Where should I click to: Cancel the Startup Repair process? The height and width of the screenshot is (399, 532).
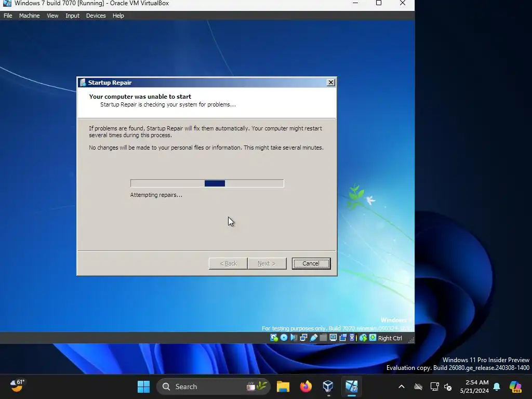(311, 263)
